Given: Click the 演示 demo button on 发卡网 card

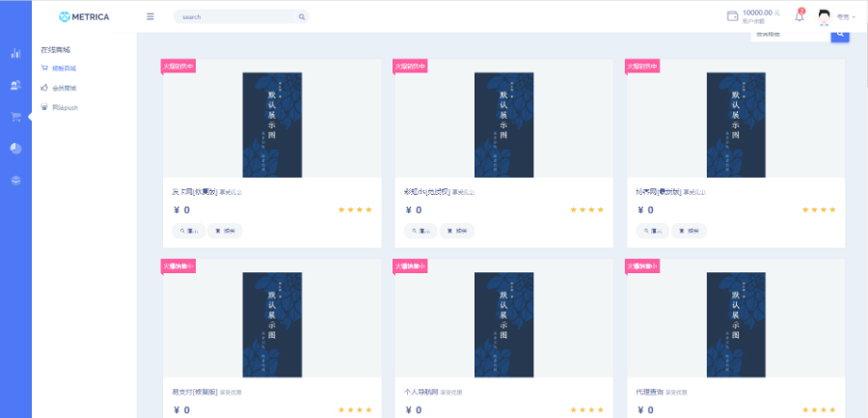Looking at the screenshot, I should [x=189, y=231].
